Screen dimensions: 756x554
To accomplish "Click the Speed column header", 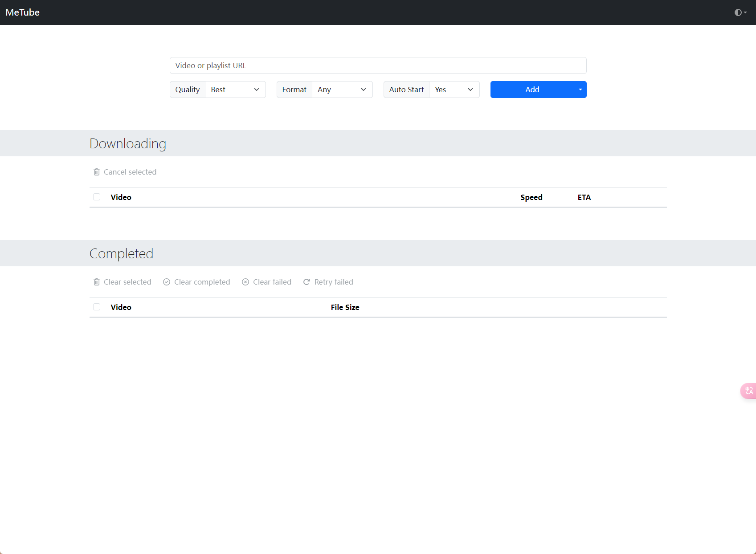I will 531,197.
